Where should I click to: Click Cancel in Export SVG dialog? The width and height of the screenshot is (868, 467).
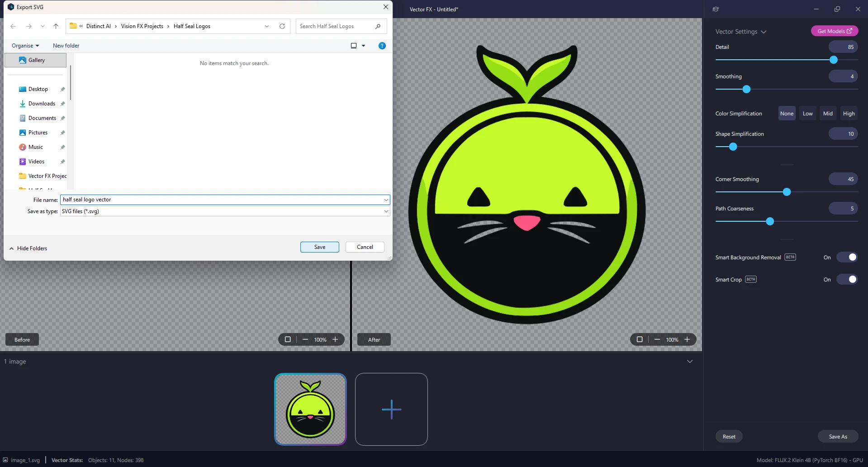coord(365,247)
